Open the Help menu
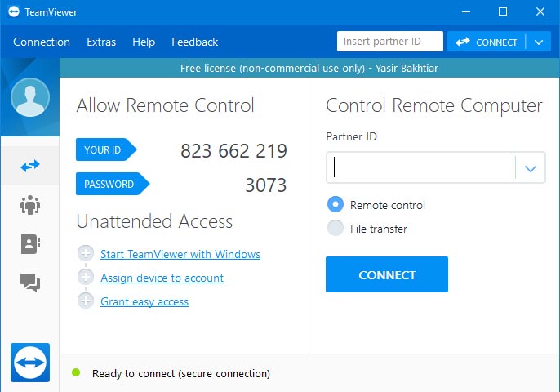Image resolution: width=560 pixels, height=392 pixels. tap(144, 42)
